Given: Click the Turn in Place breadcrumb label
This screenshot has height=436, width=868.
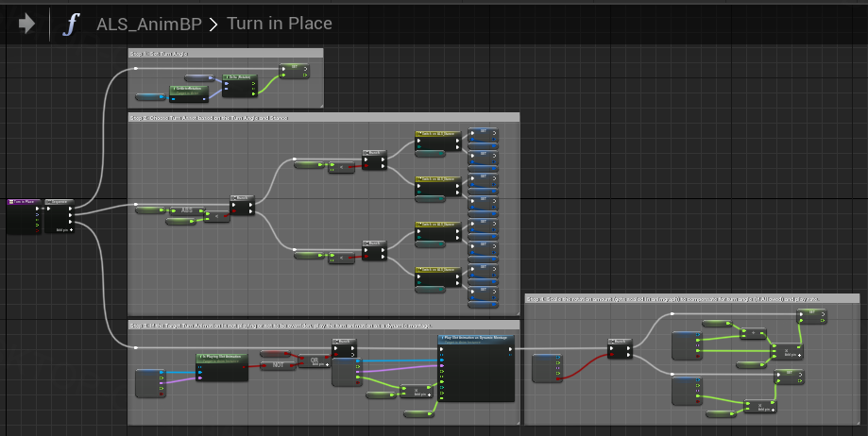Looking at the screenshot, I should tap(279, 23).
